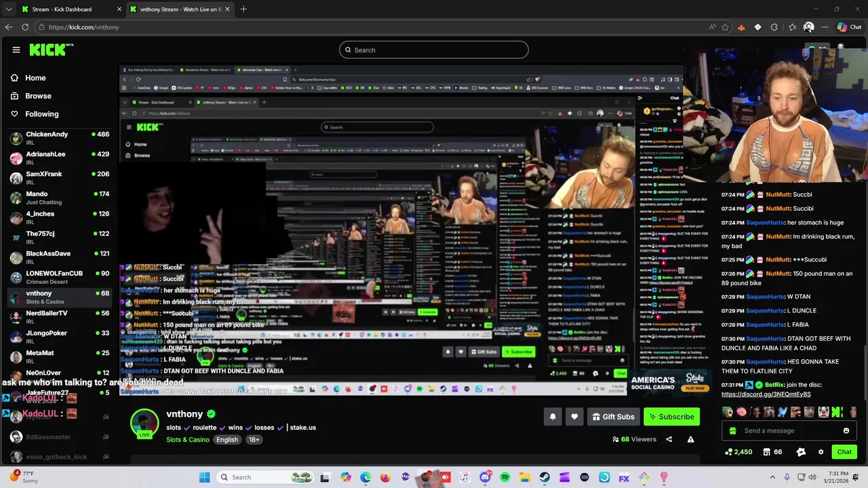Image resolution: width=868 pixels, height=488 pixels.
Task: Open the Kick hamburger sidebar menu
Action: (16, 49)
